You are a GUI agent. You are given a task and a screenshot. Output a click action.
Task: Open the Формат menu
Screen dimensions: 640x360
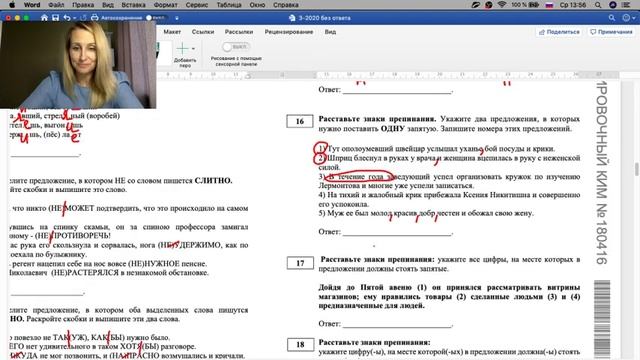click(x=165, y=5)
